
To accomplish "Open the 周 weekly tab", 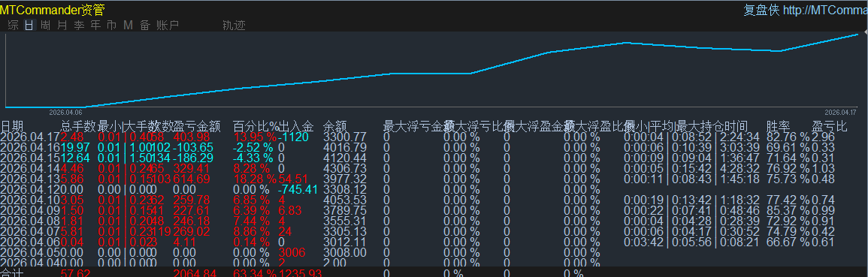I will (46, 25).
